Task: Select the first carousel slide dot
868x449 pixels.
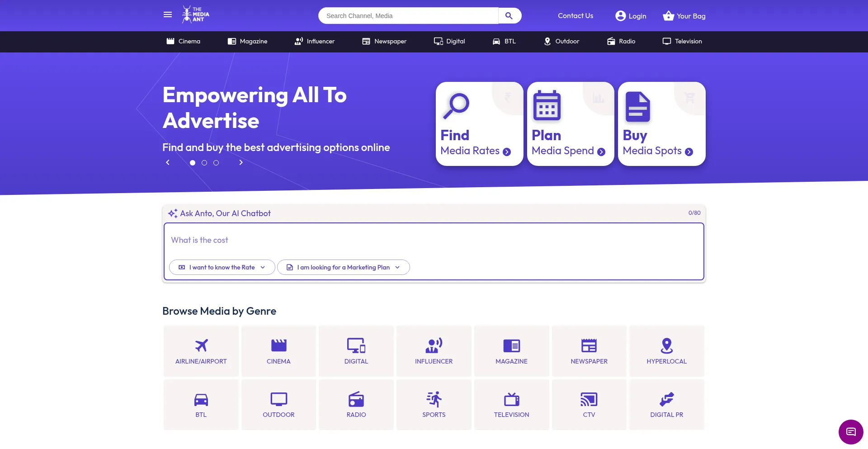Action: (x=193, y=163)
